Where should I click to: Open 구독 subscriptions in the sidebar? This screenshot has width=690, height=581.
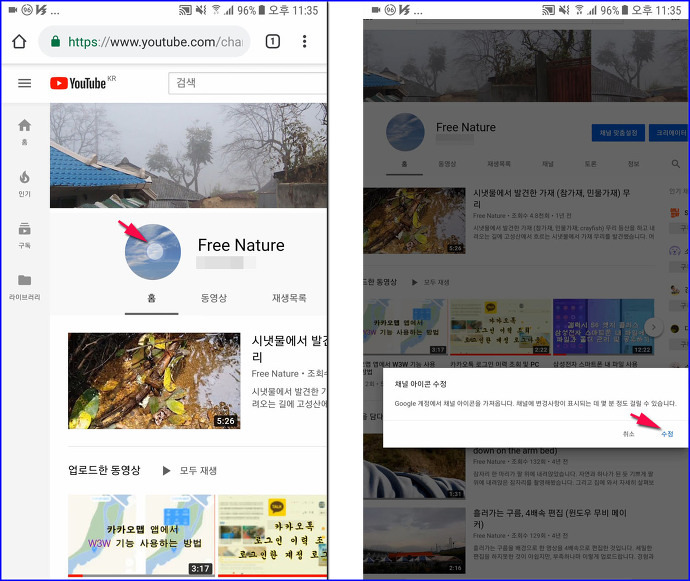pyautogui.click(x=25, y=235)
